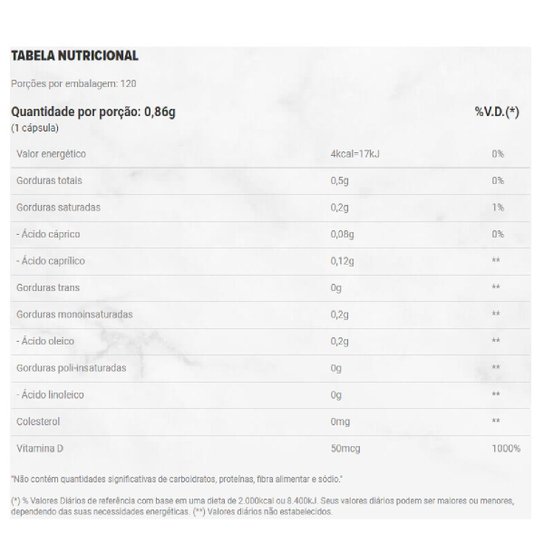Viewport: 544px width, 544px height.
Task: Select the Ácido cáprico row label
Action: click(48, 234)
